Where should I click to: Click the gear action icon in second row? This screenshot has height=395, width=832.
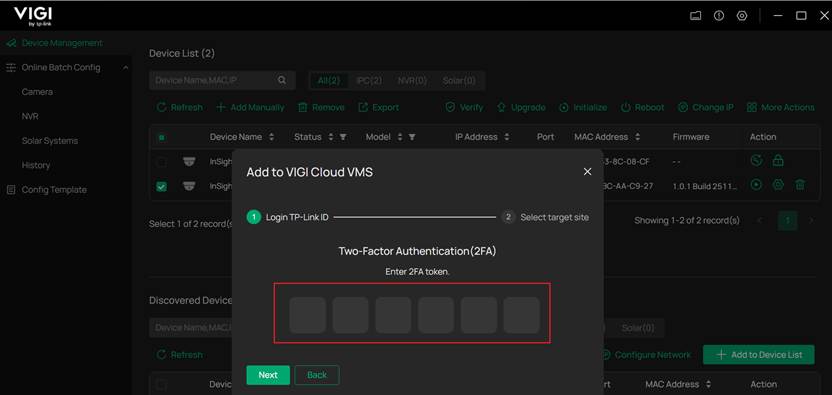(778, 184)
